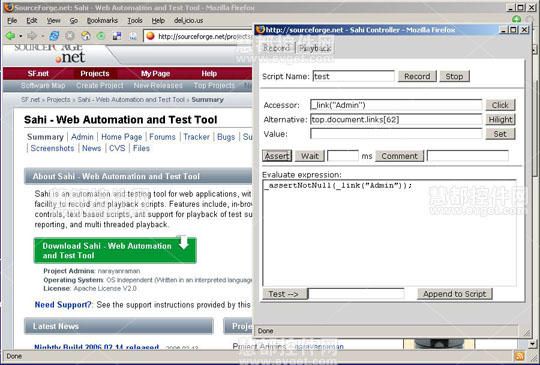Click inside the Evaluate expression text area
The width and height of the screenshot is (540, 365).
390,233
